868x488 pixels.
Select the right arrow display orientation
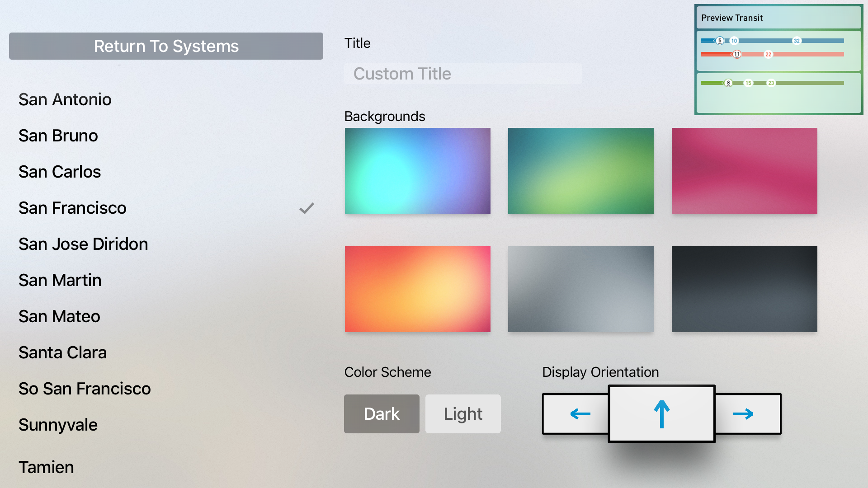(748, 414)
